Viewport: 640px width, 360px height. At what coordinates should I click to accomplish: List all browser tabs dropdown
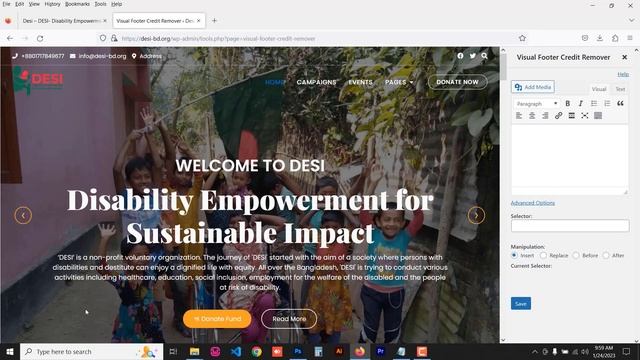631,20
